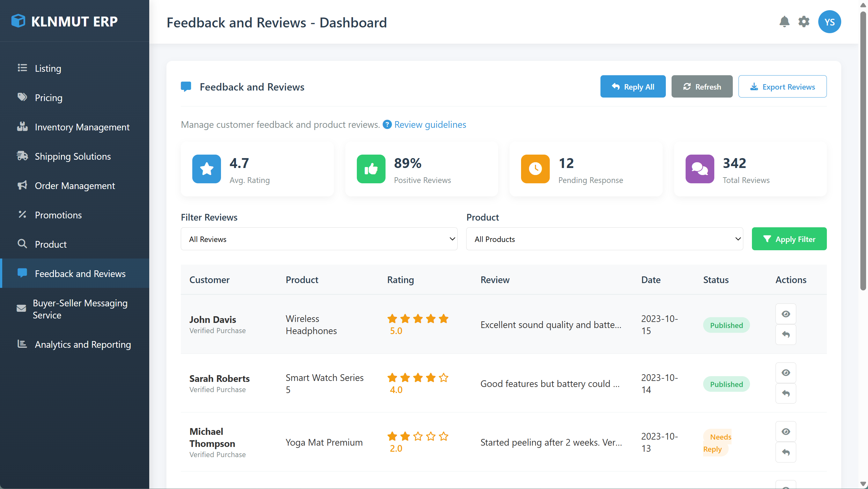Show John Davis's review details via eye icon
Viewport: 868px width, 489px height.
(785, 314)
